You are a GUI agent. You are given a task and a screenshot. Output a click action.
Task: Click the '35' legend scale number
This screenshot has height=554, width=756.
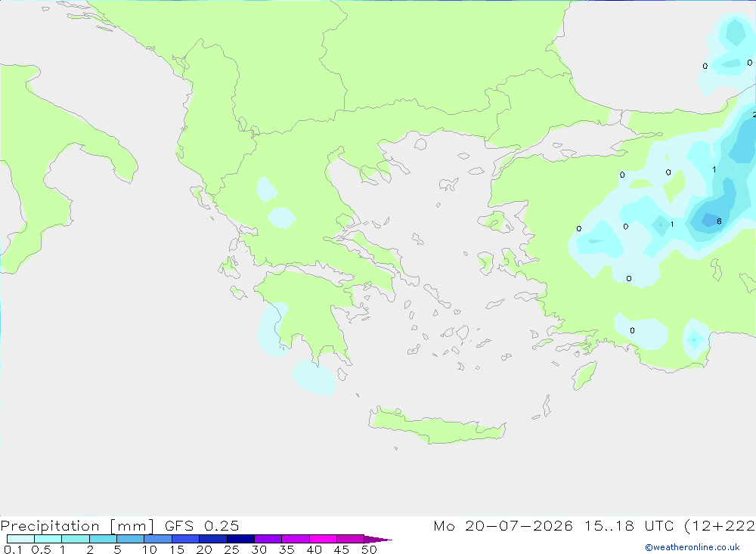tap(287, 549)
